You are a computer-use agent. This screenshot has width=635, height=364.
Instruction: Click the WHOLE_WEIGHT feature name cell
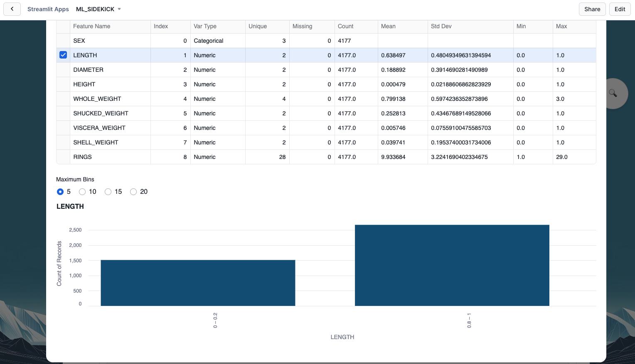point(97,99)
